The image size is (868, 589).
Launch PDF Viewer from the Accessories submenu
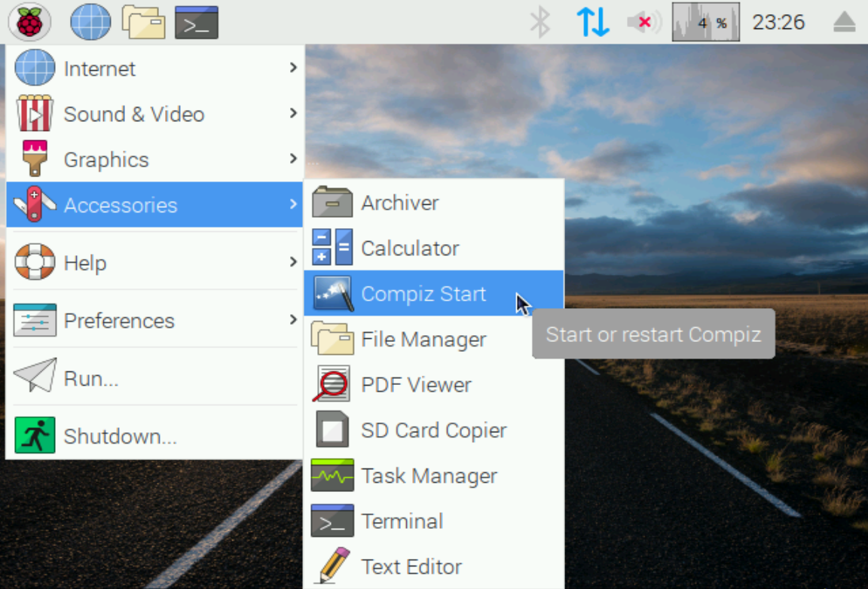click(434, 384)
